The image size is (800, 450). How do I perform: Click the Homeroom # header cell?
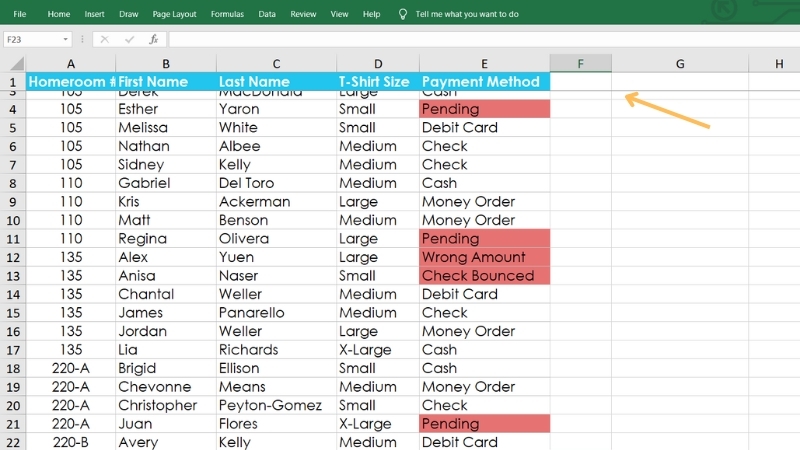coord(70,82)
